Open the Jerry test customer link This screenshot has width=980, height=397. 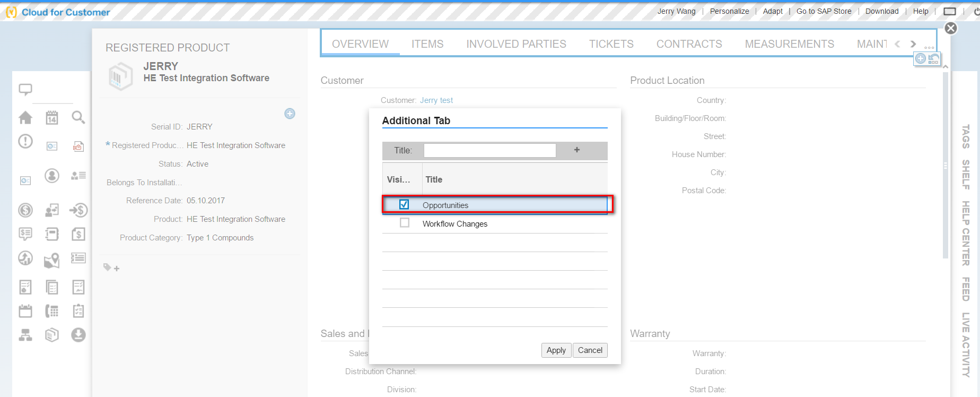coord(436,100)
